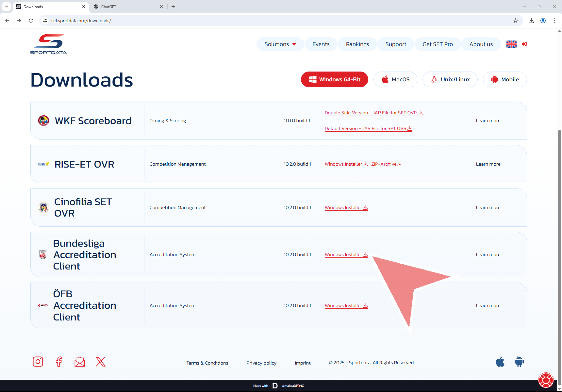Change language via UK flag icon

coord(511,44)
